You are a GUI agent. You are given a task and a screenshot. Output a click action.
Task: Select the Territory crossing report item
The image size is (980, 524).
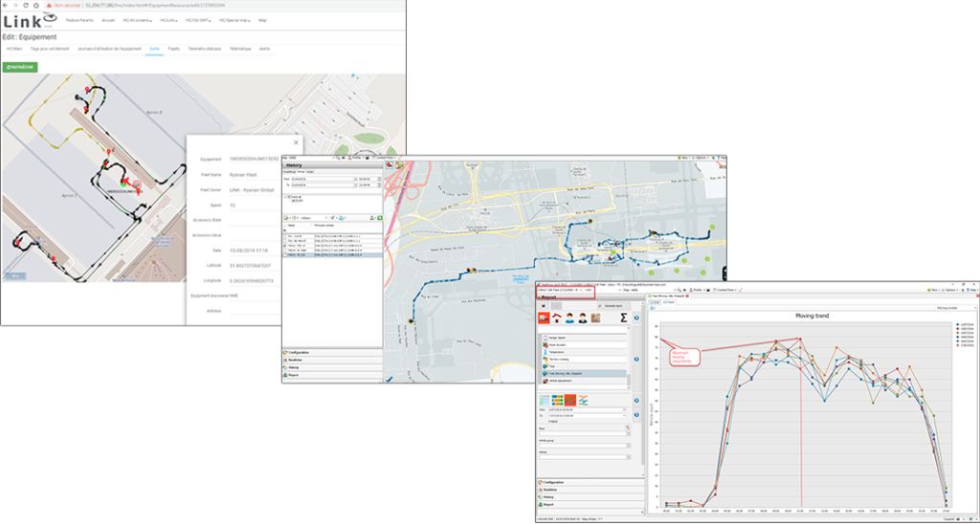[585, 360]
